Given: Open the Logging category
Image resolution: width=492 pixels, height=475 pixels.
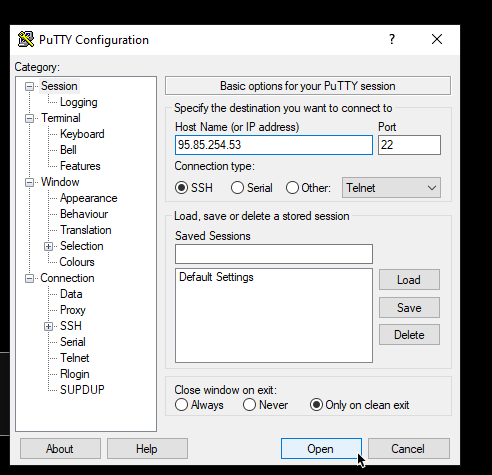Looking at the screenshot, I should coord(79,102).
